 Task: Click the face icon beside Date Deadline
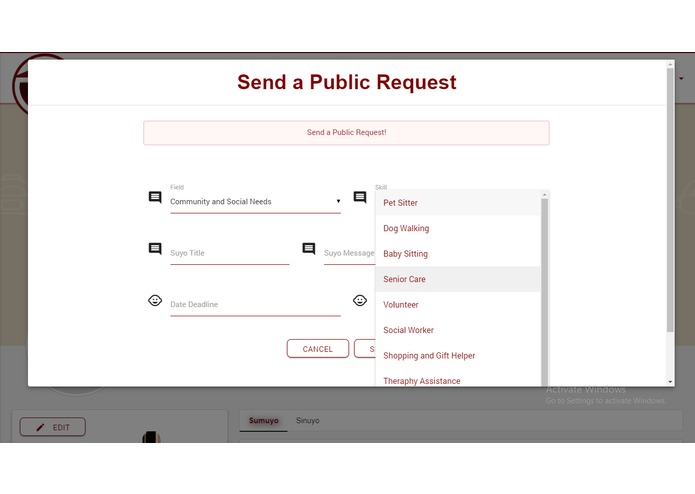tap(155, 300)
